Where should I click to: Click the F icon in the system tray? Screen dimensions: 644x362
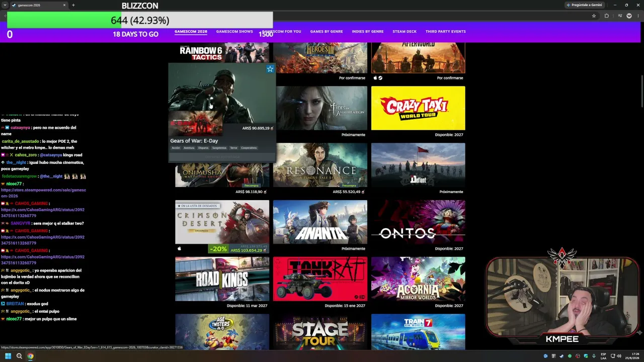(x=553, y=356)
